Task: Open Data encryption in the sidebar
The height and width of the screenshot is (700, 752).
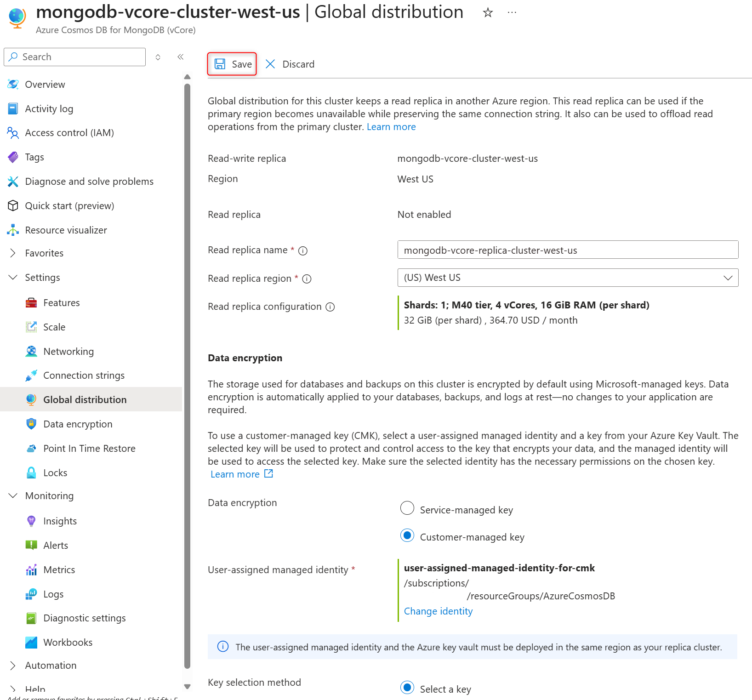Action: (x=78, y=424)
